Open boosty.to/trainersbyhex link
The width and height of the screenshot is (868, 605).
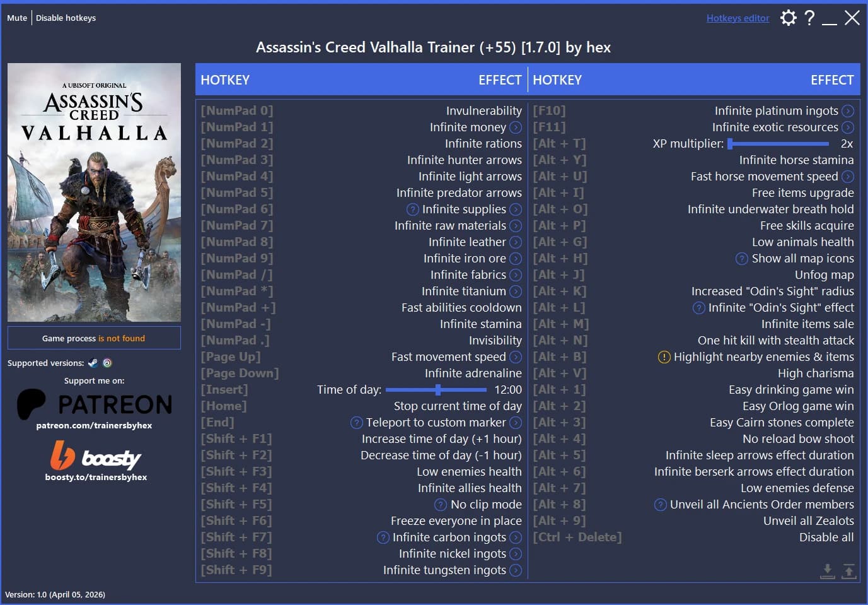tap(96, 478)
